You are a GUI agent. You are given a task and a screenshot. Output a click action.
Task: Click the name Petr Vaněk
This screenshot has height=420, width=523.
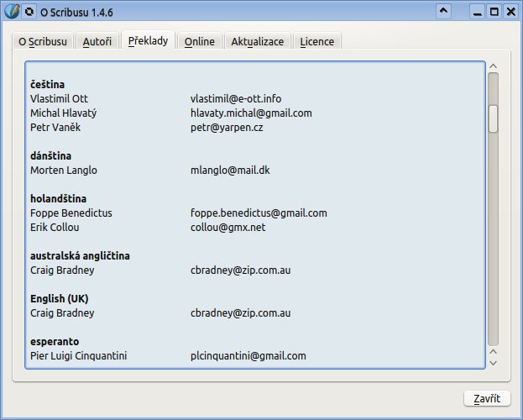tap(55, 127)
